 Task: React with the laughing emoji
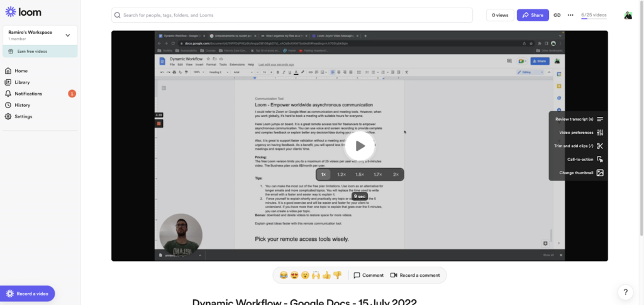284,275
